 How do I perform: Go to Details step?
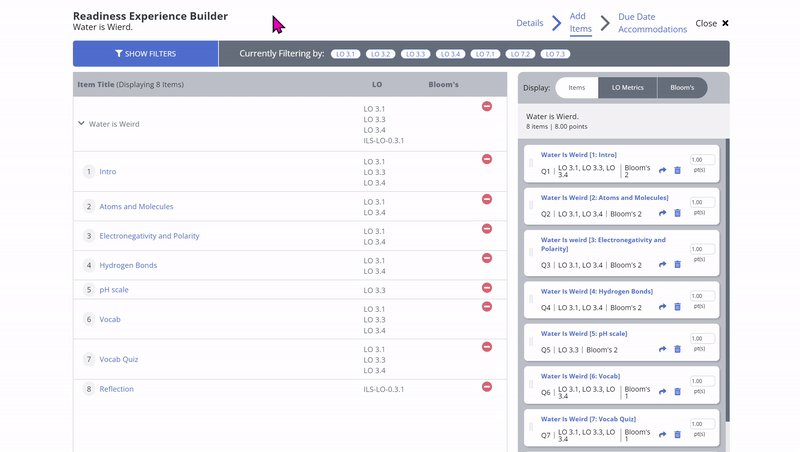pos(530,23)
